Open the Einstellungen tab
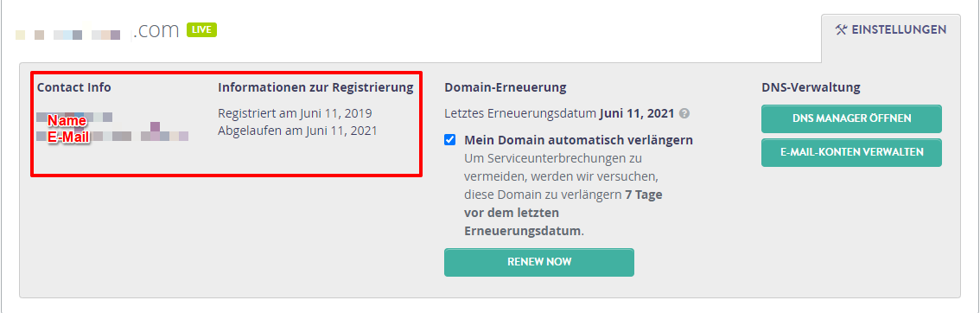 (891, 30)
